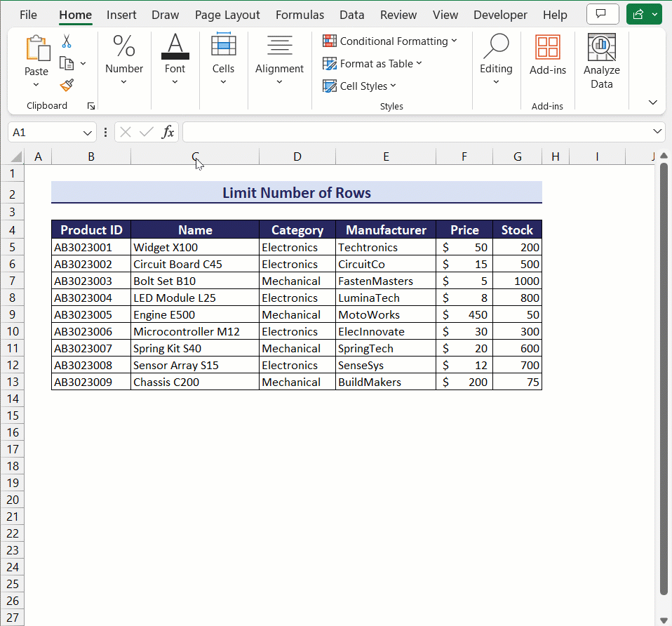
Task: Select the 'Product ID' header cell
Action: coord(91,229)
